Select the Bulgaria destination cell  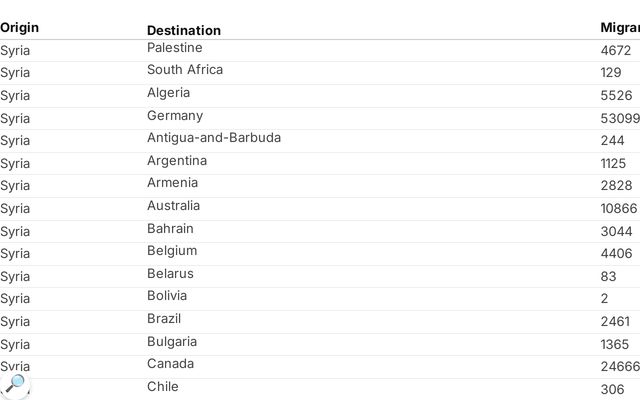pyautogui.click(x=172, y=342)
